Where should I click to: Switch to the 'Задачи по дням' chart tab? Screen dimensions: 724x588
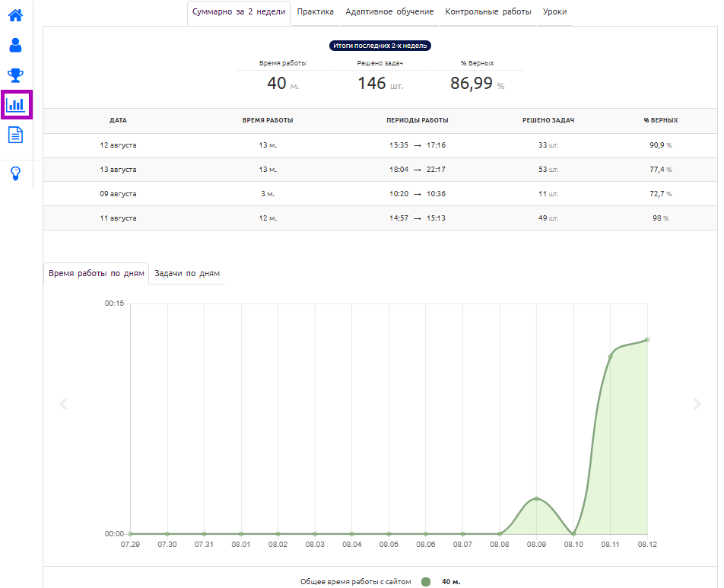coord(187,273)
